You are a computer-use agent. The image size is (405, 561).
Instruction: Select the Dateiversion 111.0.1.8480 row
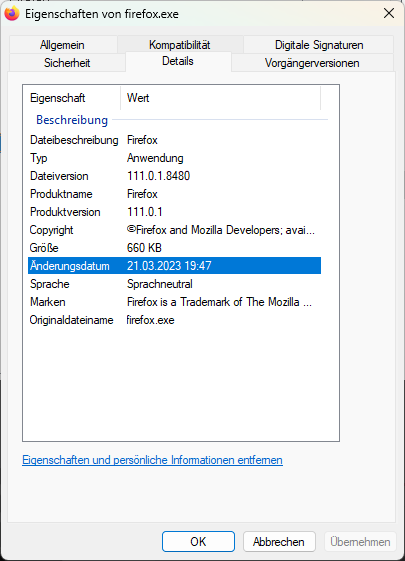click(175, 176)
